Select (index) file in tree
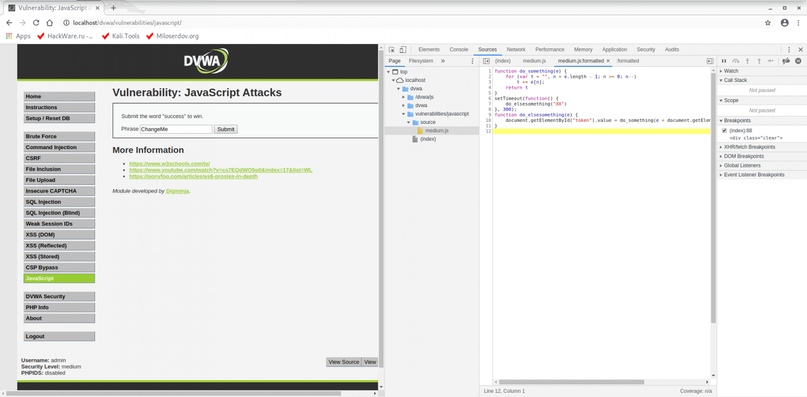The image size is (807, 397). click(428, 139)
